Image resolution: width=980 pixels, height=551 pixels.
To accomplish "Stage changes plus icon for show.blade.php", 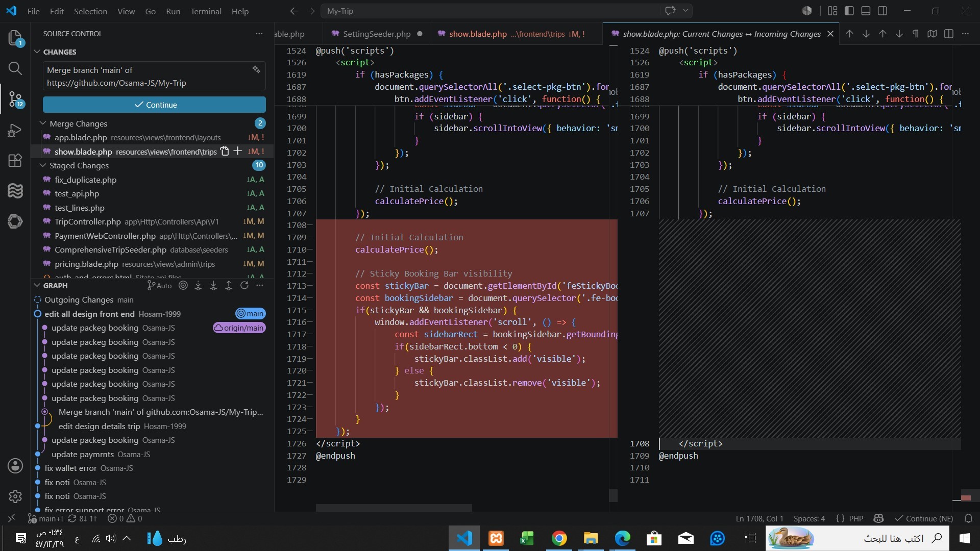I will (238, 151).
